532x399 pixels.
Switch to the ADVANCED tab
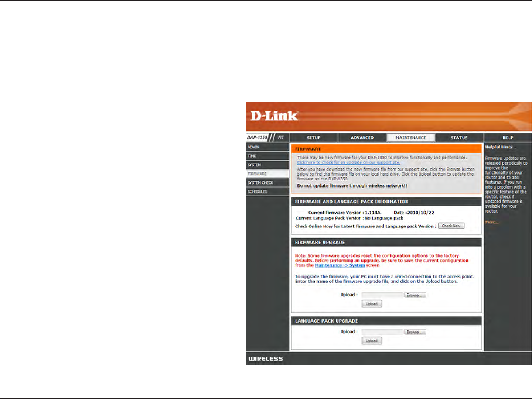pyautogui.click(x=362, y=138)
